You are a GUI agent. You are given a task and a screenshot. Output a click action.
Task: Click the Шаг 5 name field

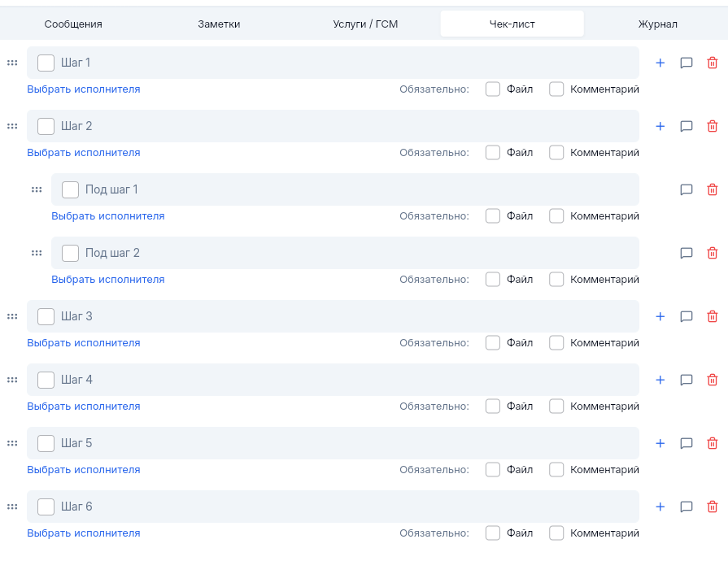(x=342, y=443)
